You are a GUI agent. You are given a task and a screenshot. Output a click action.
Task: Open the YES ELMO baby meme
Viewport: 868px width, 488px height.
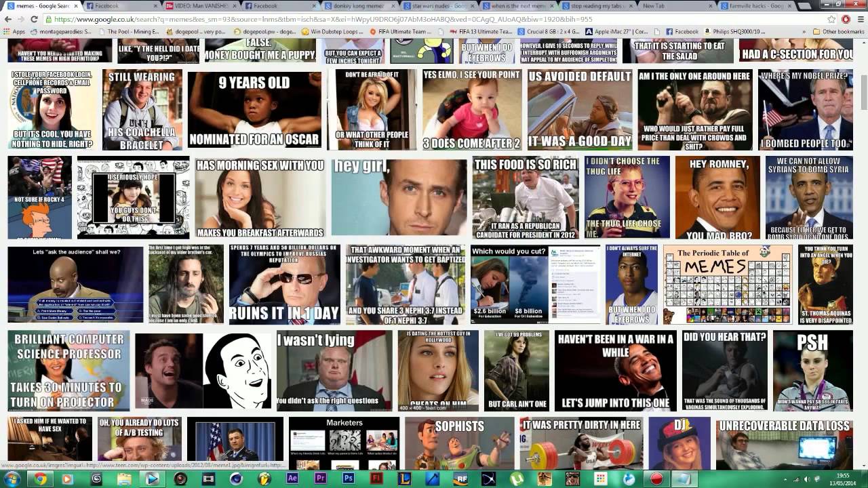tap(472, 109)
